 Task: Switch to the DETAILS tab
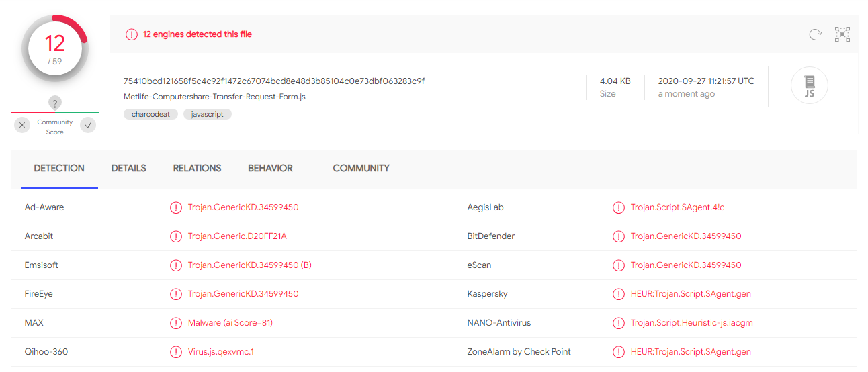[128, 168]
